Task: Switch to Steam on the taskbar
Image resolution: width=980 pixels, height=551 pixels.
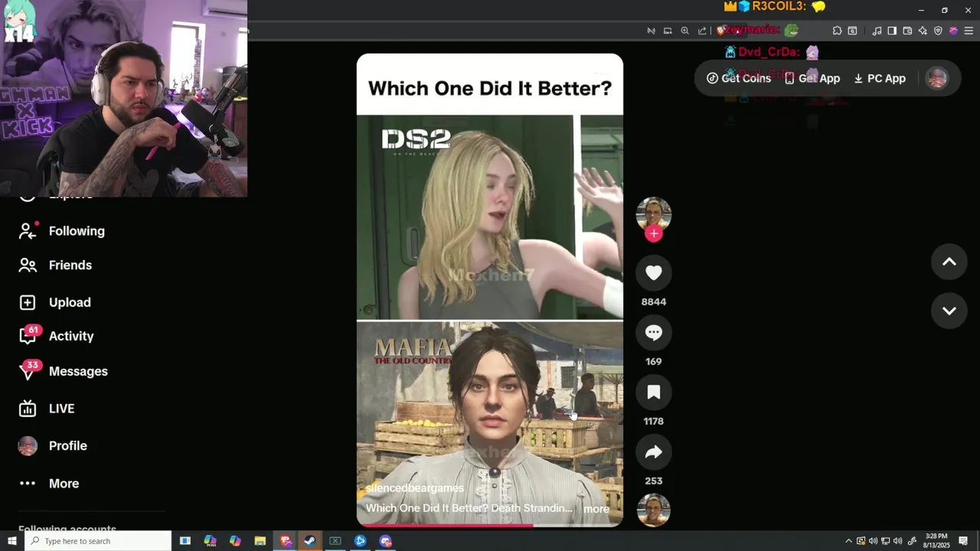Action: (x=309, y=541)
